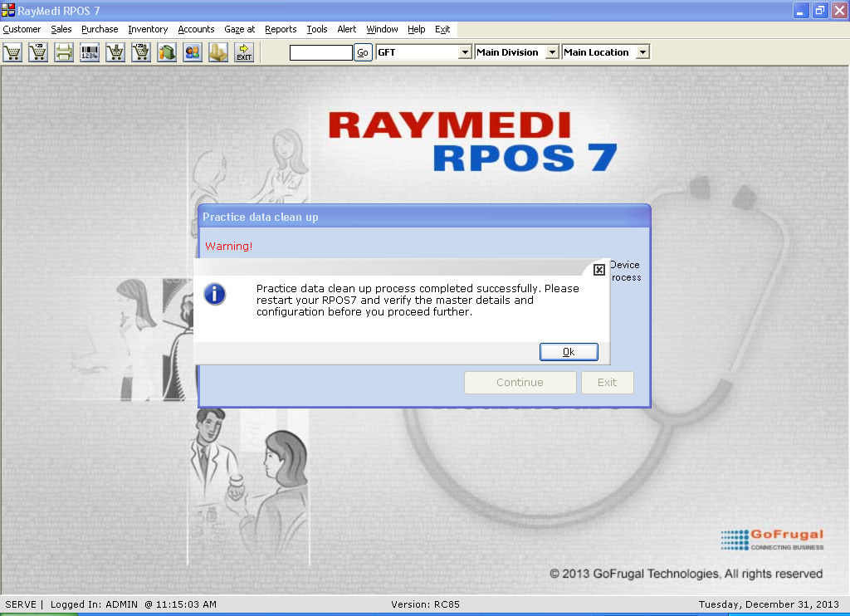Click the 'Practice data clean up' title bar
This screenshot has width=850, height=616.
click(424, 217)
